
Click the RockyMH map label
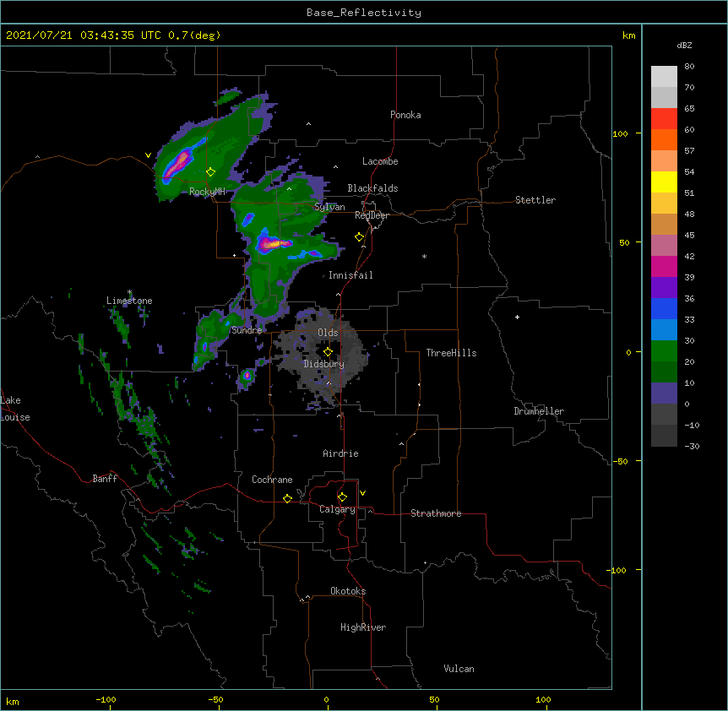[207, 191]
